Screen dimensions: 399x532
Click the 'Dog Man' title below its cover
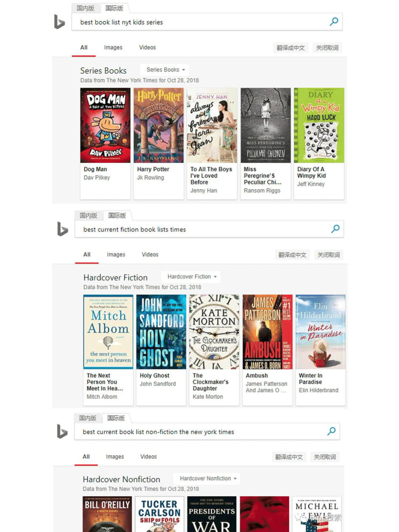pyautogui.click(x=95, y=169)
